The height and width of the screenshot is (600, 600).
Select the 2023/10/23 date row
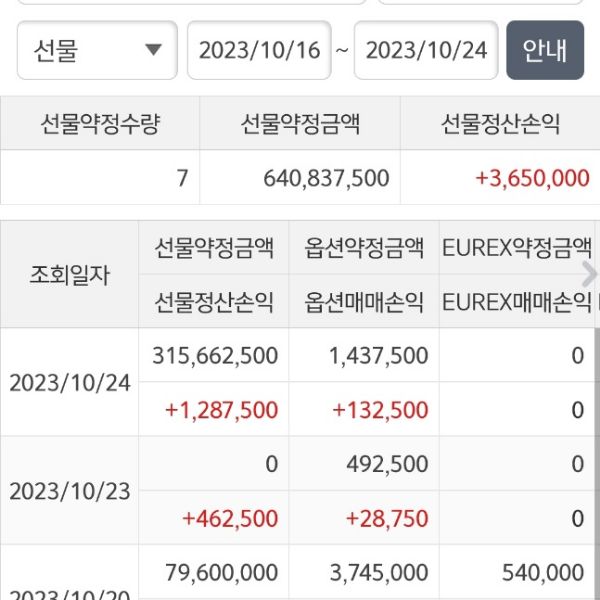coord(69,491)
